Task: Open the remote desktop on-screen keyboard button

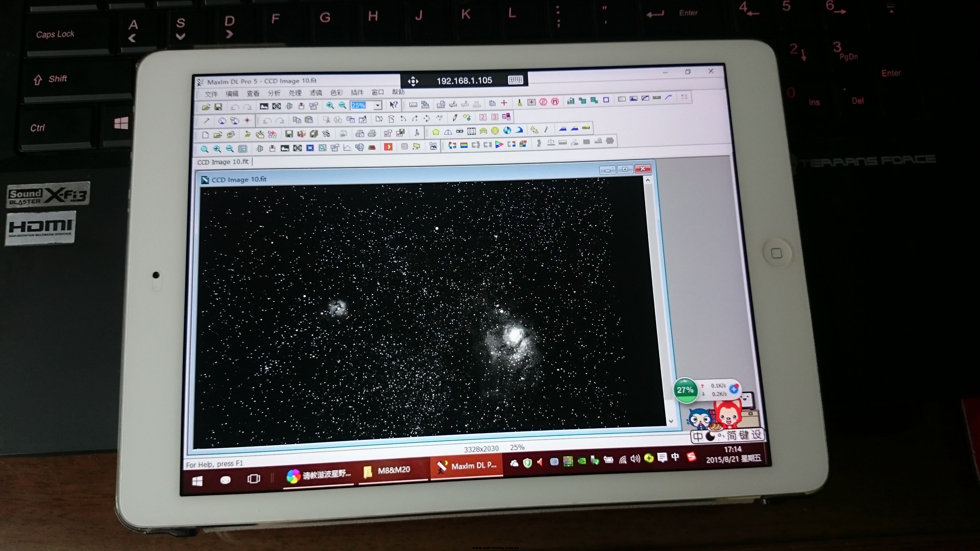Action: [x=516, y=80]
